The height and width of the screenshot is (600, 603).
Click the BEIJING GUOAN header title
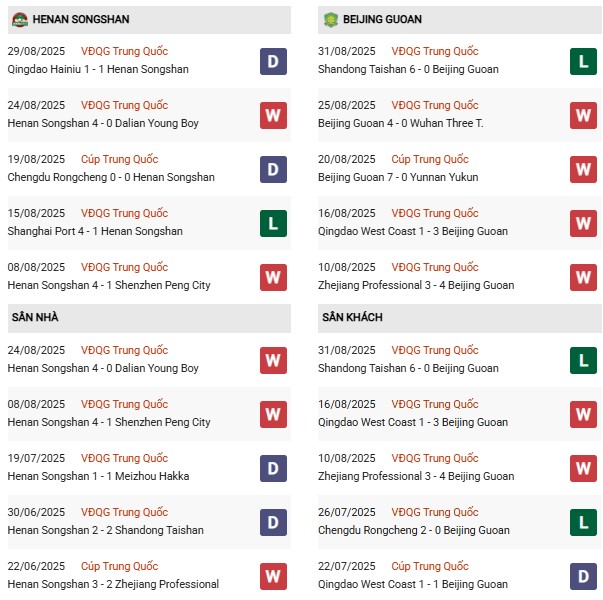click(x=382, y=19)
